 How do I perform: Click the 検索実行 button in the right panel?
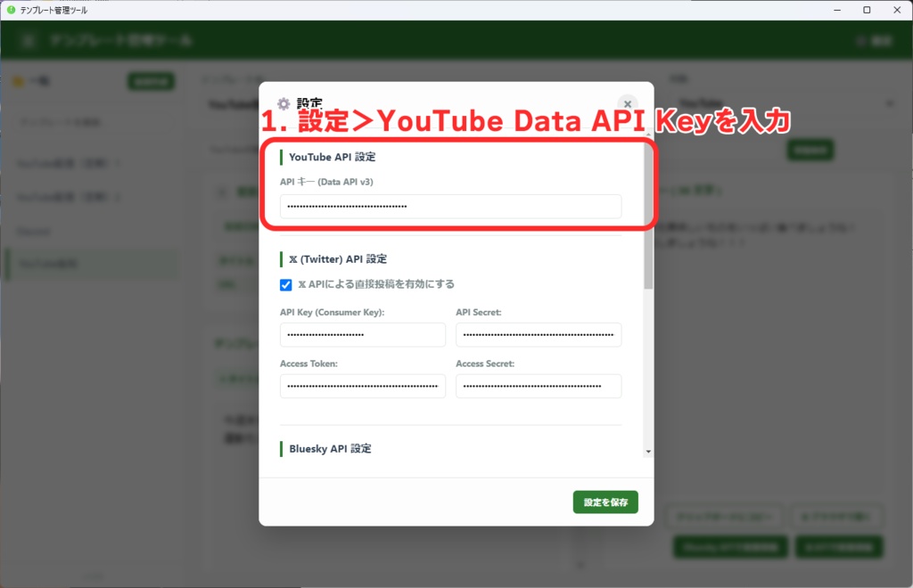point(810,149)
